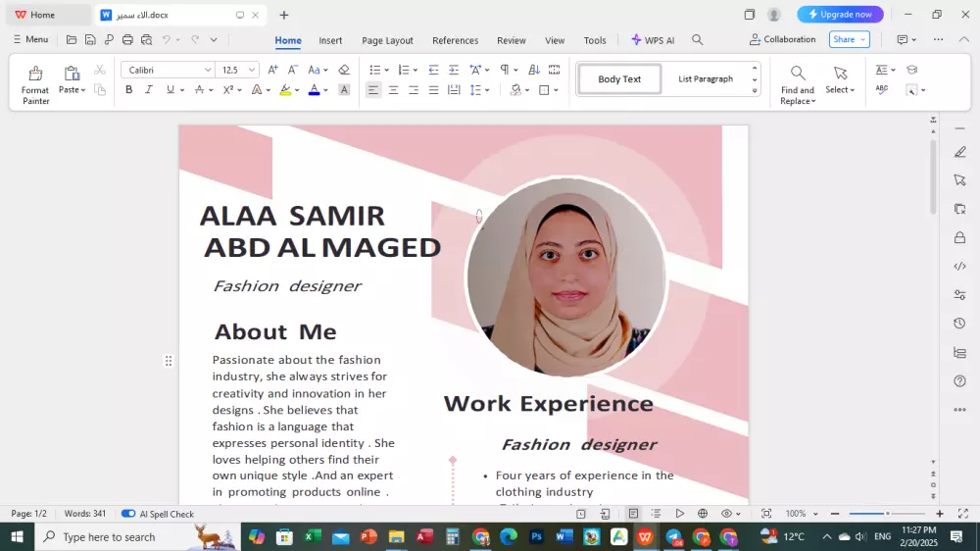Open the font name Calibri dropdown
Screen dimensions: 980x551
208,70
